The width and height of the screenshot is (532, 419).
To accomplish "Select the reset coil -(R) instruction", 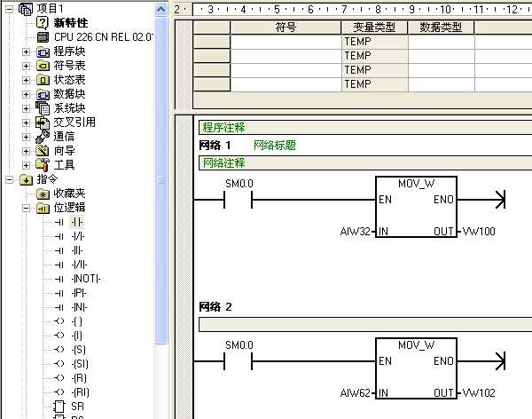I will click(79, 378).
